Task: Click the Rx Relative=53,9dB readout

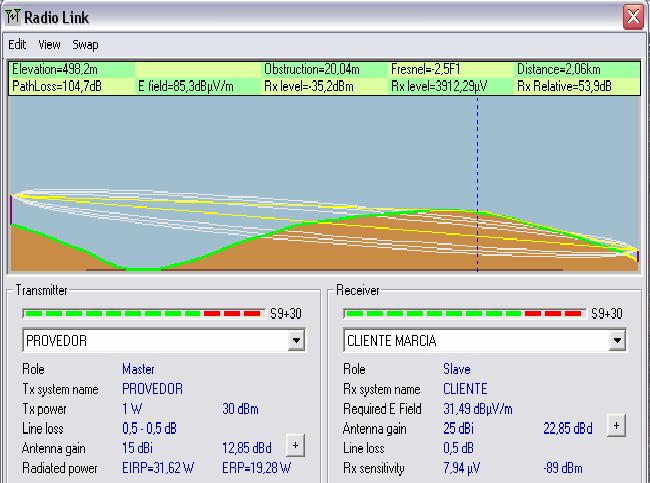Action: (x=564, y=86)
